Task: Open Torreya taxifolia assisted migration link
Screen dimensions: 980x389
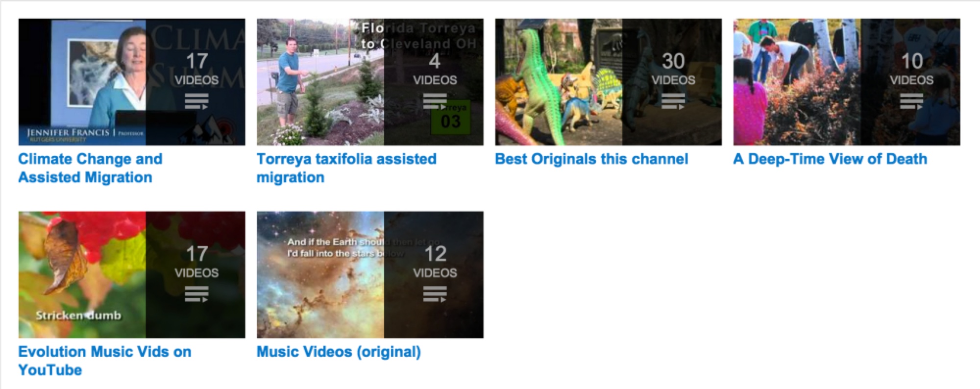Action: (346, 168)
